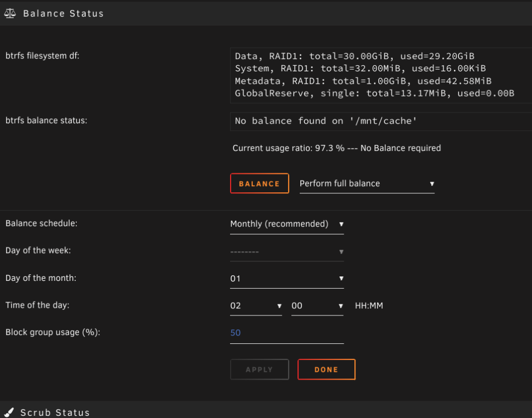The image size is (532, 418).
Task: Click the Day of the month: label
Action: pyautogui.click(x=41, y=278)
